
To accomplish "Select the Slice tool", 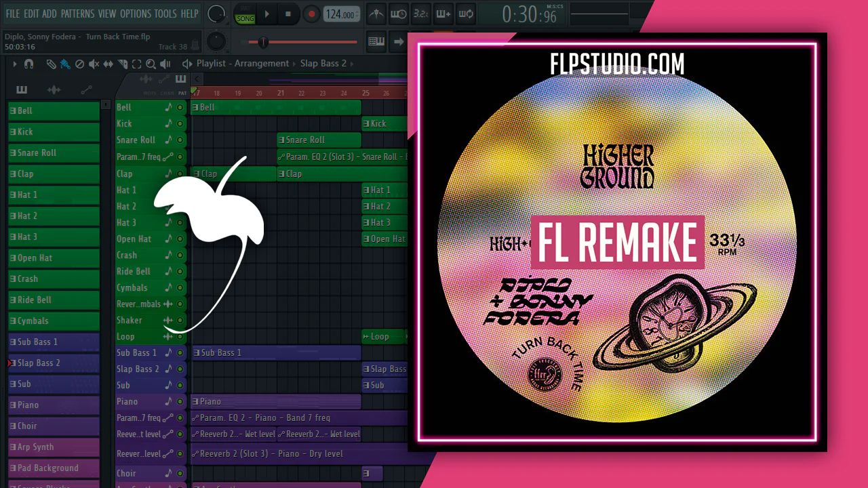I will pos(123,64).
